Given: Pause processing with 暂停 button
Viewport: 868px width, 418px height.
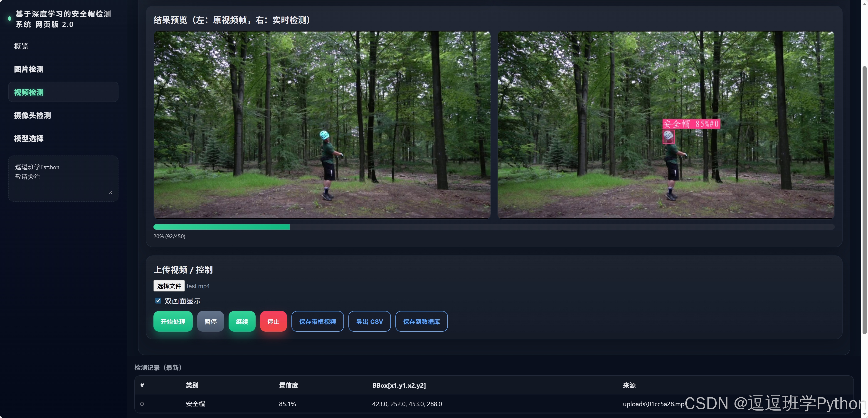Looking at the screenshot, I should (x=210, y=321).
